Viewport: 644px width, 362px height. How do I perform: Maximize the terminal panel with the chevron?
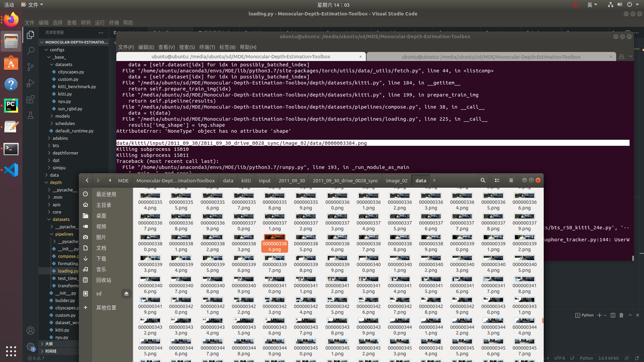pos(630,315)
